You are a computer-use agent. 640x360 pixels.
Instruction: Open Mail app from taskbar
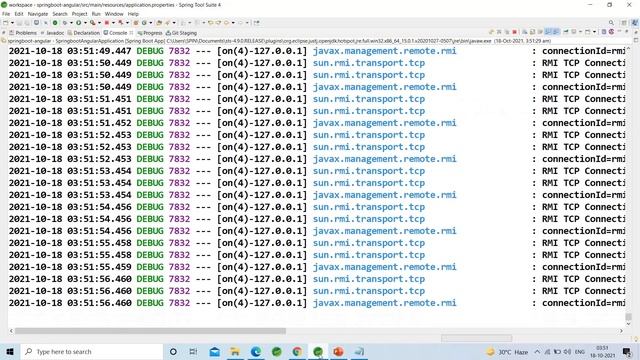[x=214, y=351]
